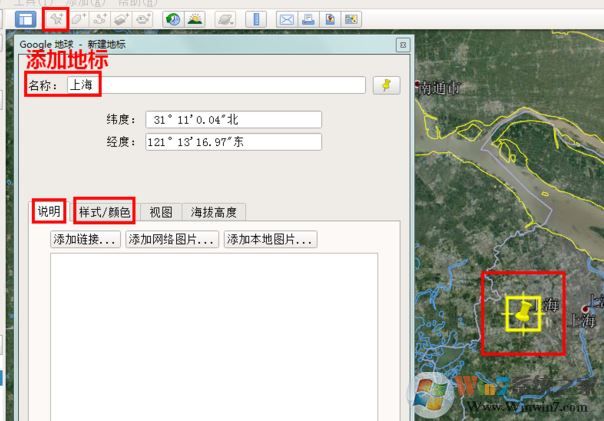Viewport: 604px width, 421px height.
Task: Open the 样式/颜色 tab
Action: point(104,212)
